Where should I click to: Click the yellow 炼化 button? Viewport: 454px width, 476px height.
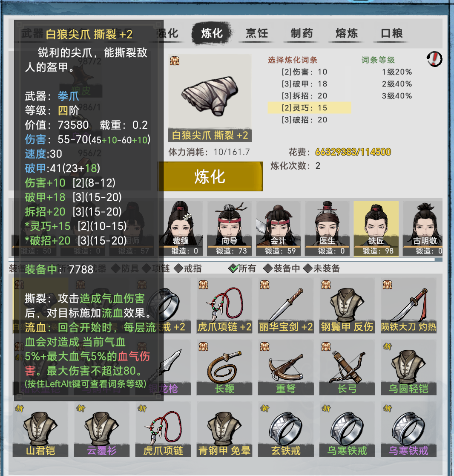(x=210, y=176)
